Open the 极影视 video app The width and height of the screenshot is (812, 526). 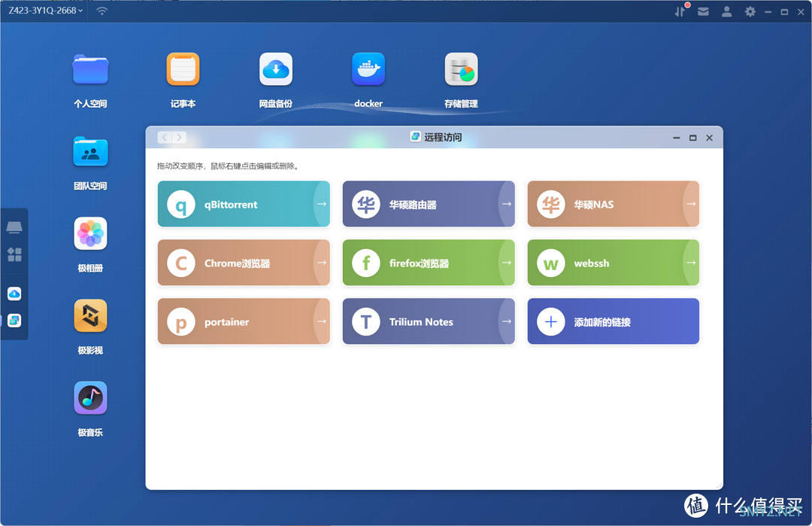[90, 315]
